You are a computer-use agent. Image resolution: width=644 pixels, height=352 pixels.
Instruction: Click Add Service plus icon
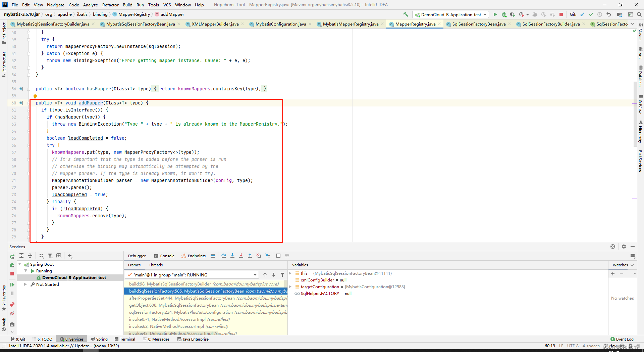[70, 256]
